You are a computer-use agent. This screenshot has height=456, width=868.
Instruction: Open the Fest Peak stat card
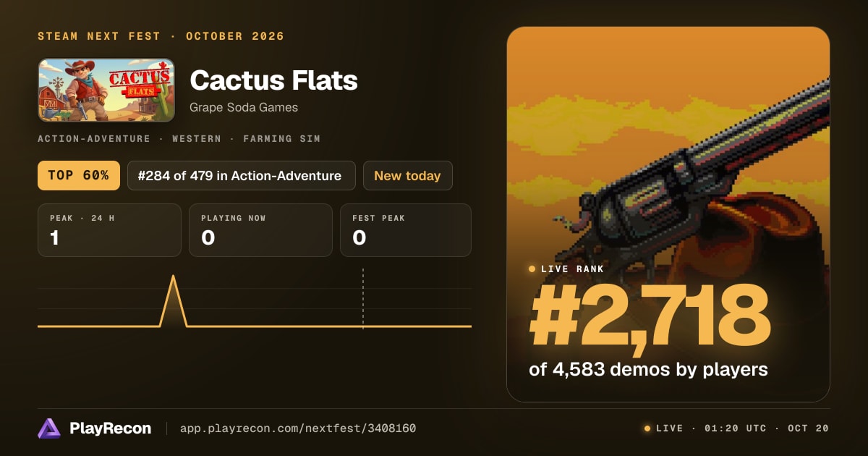[x=405, y=230]
